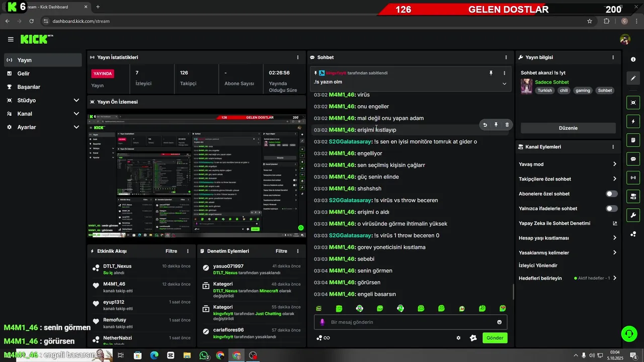The image size is (644, 362).
Task: Open the Yapay Zeka ile Sohbet Denetimi external link
Action: coord(615,223)
